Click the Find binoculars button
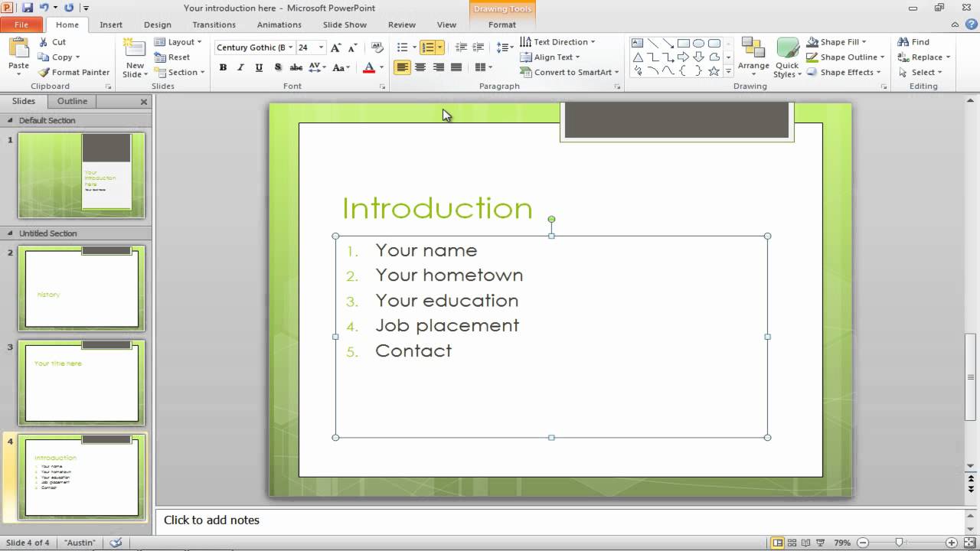Image resolution: width=980 pixels, height=551 pixels. pos(913,42)
